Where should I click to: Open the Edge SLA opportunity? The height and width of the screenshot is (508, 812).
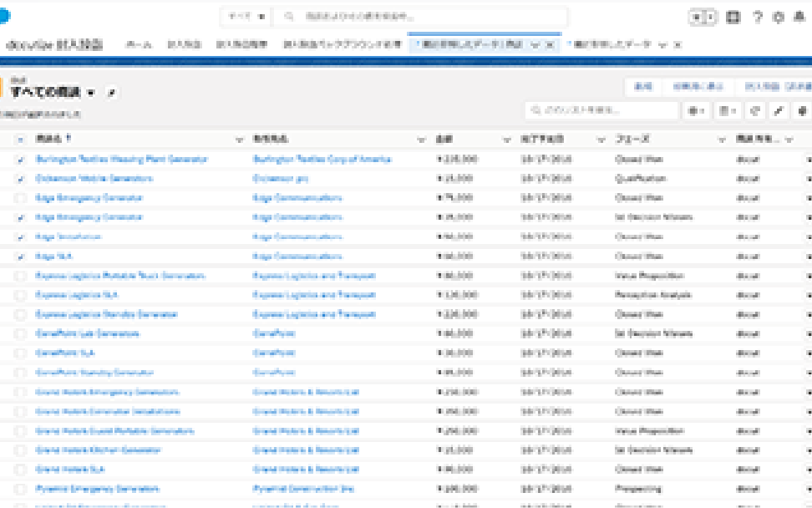[x=53, y=257]
